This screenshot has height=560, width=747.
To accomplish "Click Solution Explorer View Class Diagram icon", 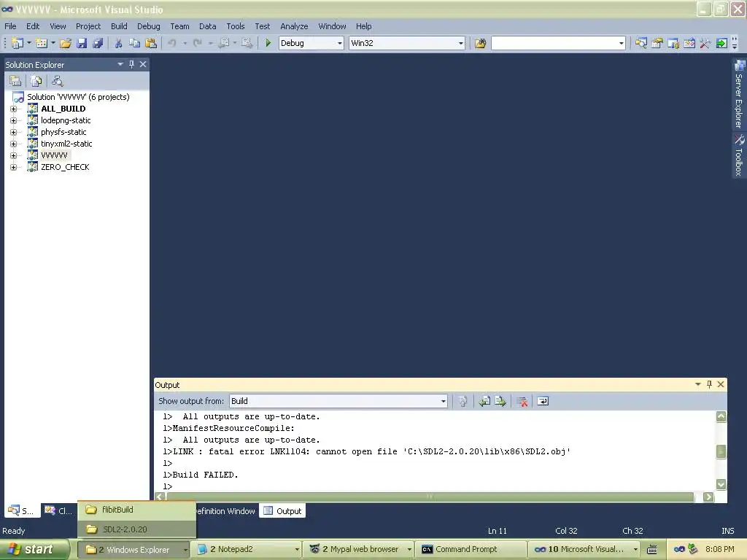I will click(x=57, y=81).
